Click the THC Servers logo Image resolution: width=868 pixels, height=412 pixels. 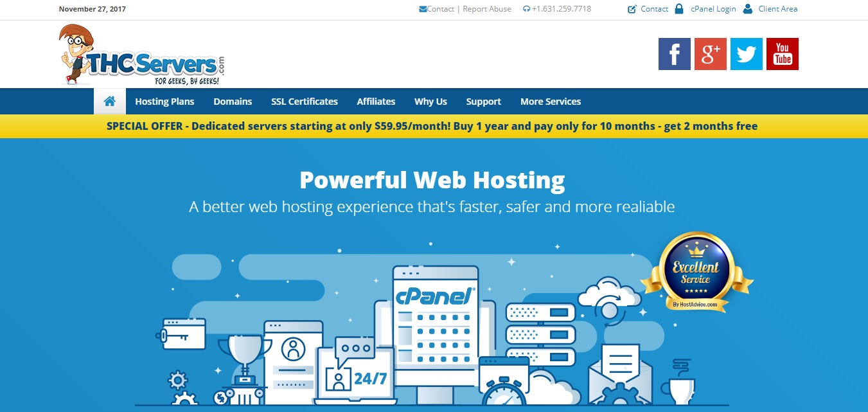pos(143,56)
